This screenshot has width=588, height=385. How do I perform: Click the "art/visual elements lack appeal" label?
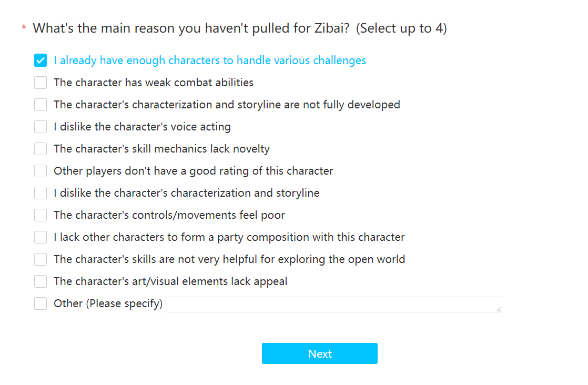[x=170, y=281]
